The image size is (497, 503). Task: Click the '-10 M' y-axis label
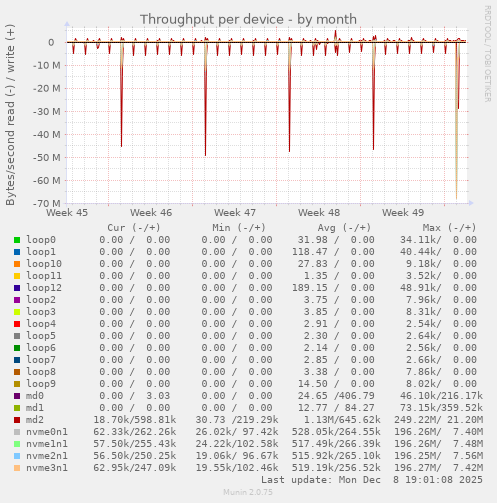[x=47, y=65]
